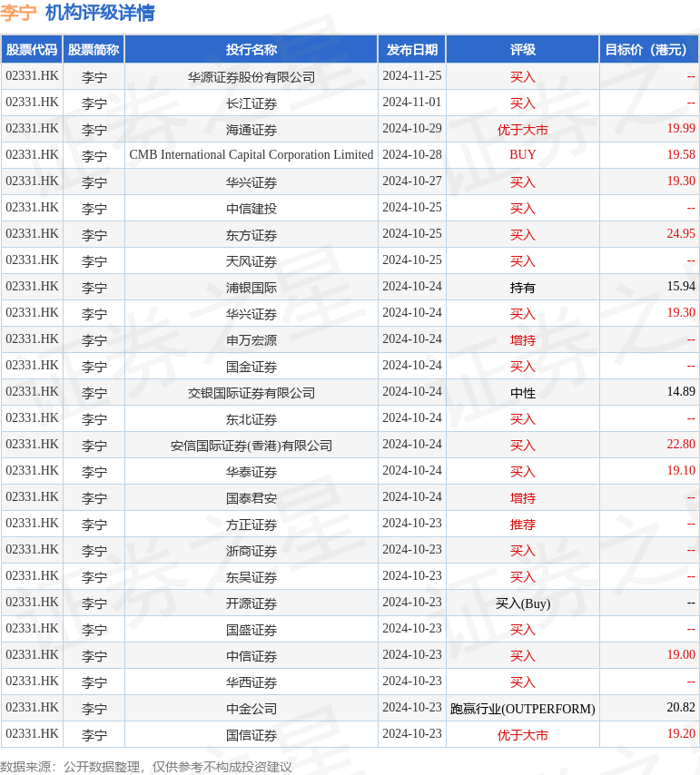Click the target price 19.10
Screen dimensions: 700x775
(x=681, y=470)
